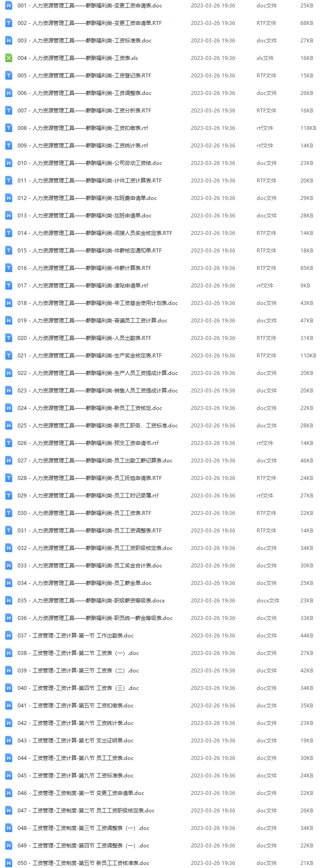Viewport: 324px width, 868px height.
Task: Click the docx文件 type label of file 035
Action: coord(268,600)
